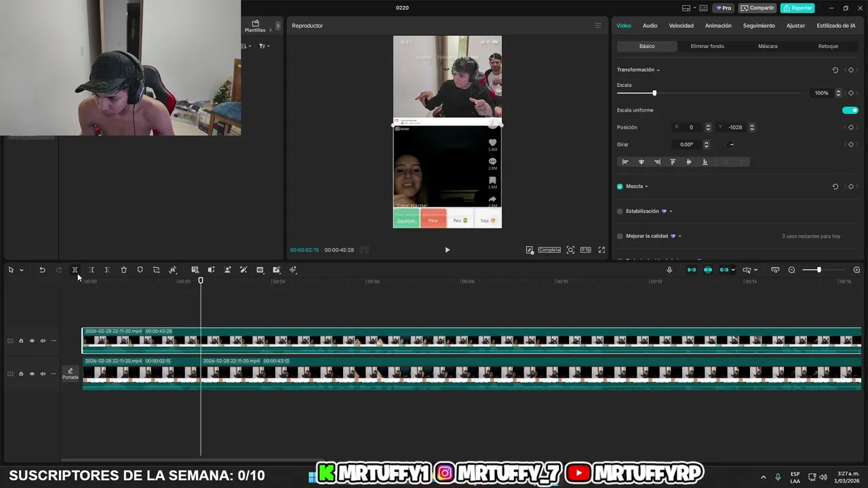Click the Exportar button
Viewport: 868px width, 488px height.
coord(797,8)
